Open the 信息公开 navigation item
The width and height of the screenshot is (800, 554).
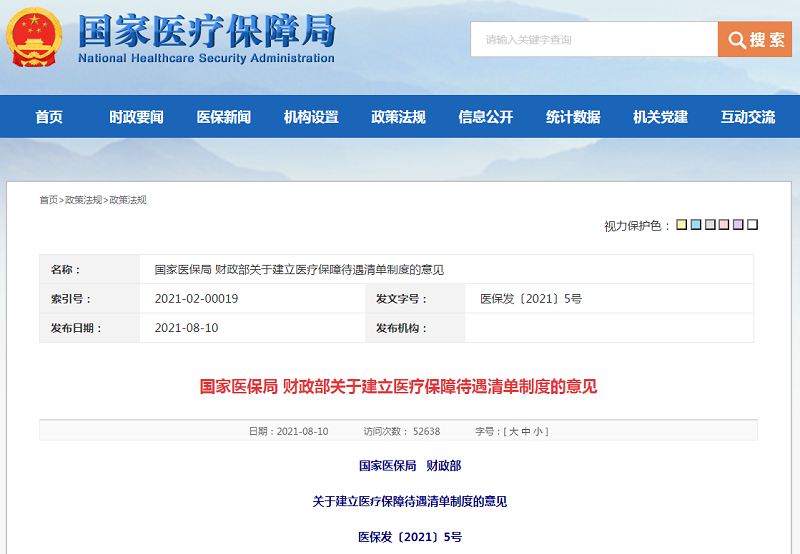click(486, 117)
